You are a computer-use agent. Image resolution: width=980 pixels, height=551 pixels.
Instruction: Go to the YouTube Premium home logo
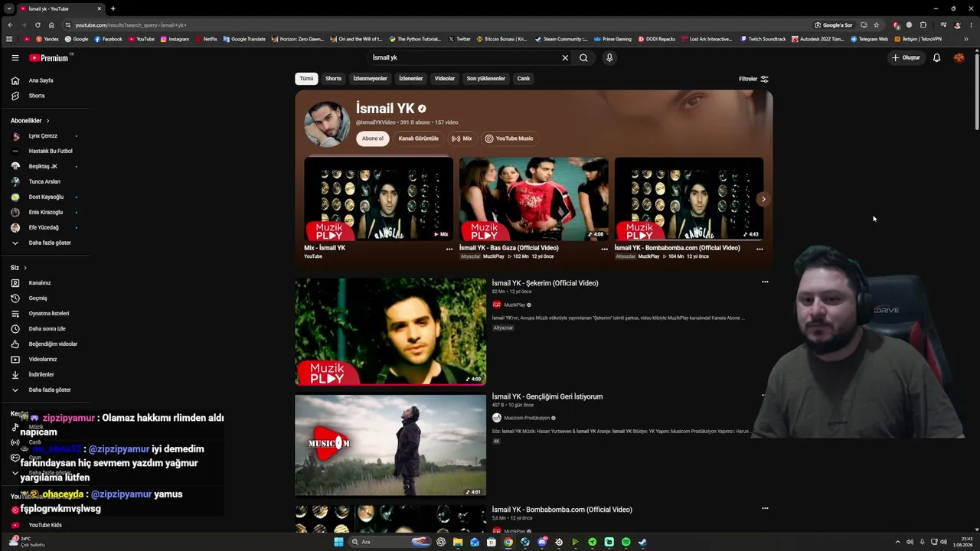(x=50, y=58)
